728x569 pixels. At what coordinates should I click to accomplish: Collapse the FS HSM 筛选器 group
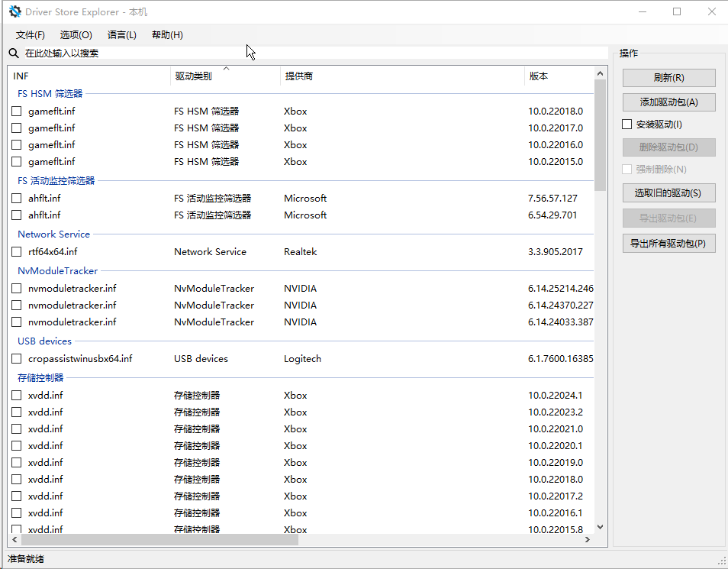(50, 94)
